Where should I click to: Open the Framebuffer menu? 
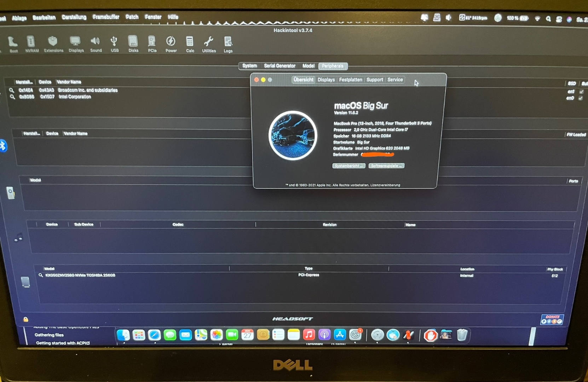pyautogui.click(x=106, y=17)
